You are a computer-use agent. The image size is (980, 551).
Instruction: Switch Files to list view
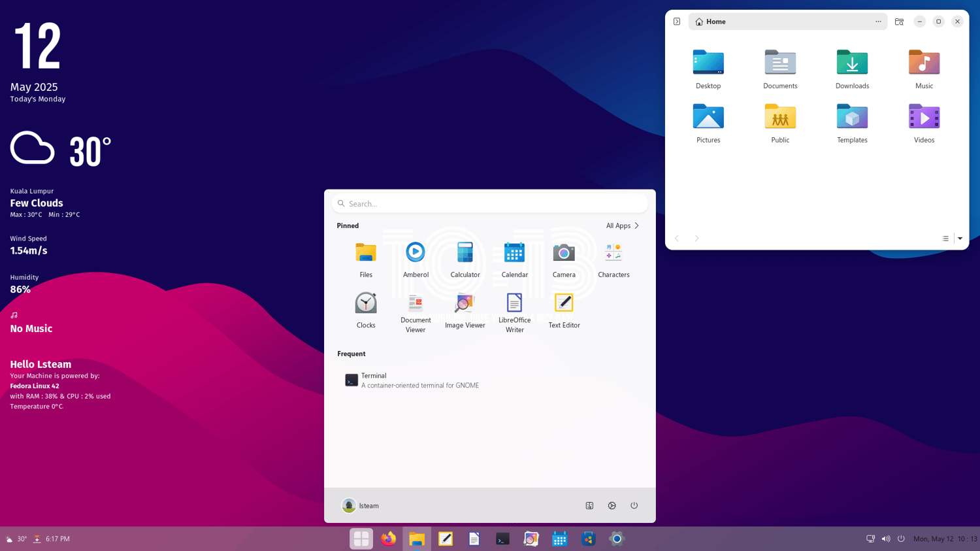[945, 239]
